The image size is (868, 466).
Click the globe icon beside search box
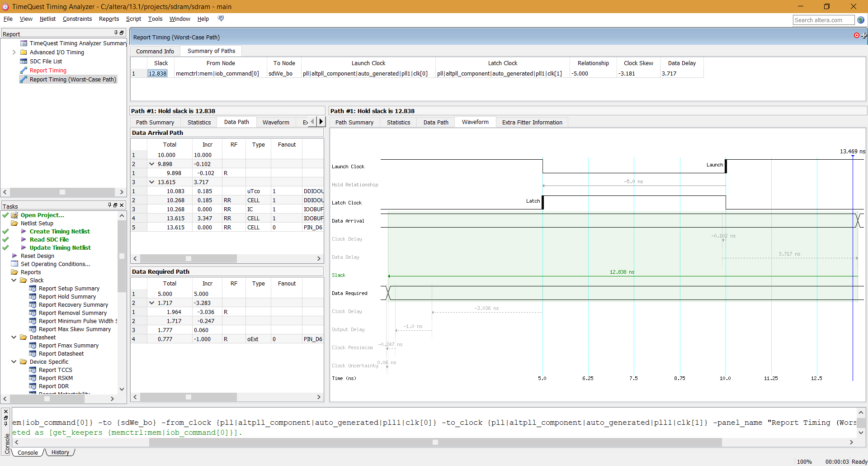861,20
